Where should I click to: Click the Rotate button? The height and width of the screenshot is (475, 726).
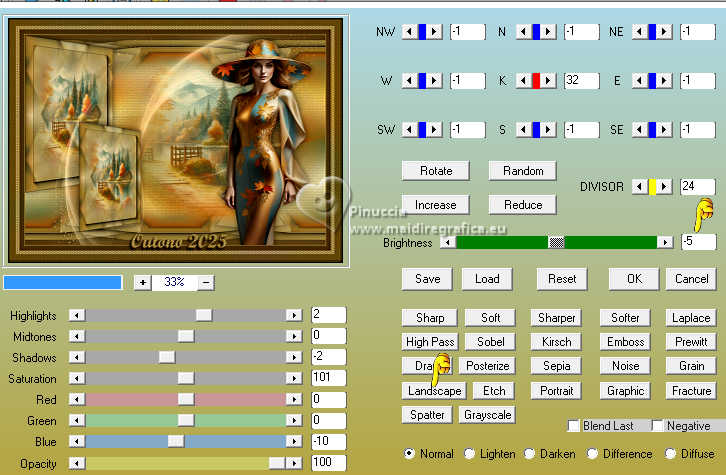coord(436,171)
